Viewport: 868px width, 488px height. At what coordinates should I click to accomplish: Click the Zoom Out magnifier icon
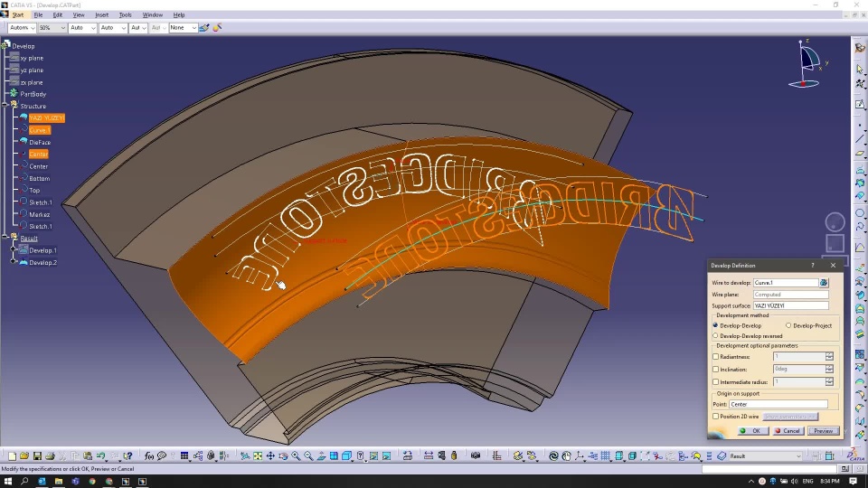(308, 455)
